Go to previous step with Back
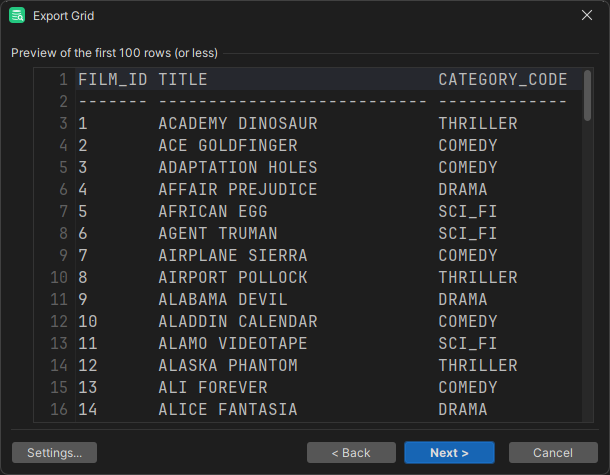The width and height of the screenshot is (610, 475). pyautogui.click(x=351, y=453)
